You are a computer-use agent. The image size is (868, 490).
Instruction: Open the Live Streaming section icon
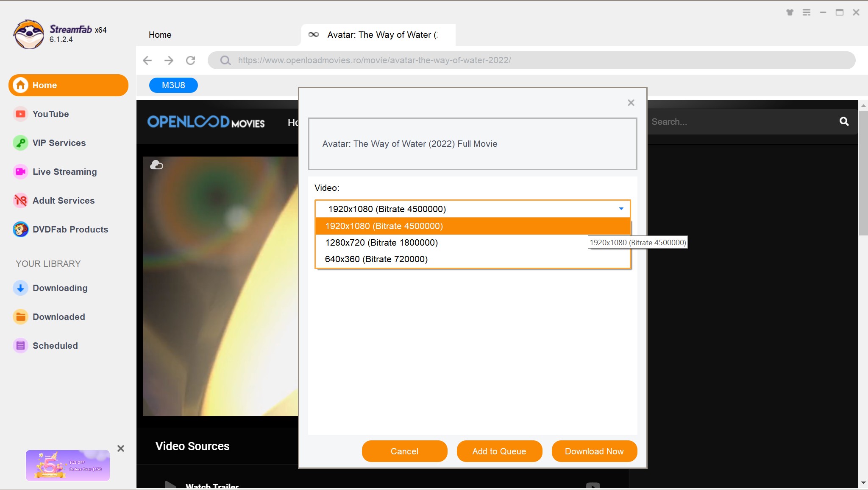(19, 172)
